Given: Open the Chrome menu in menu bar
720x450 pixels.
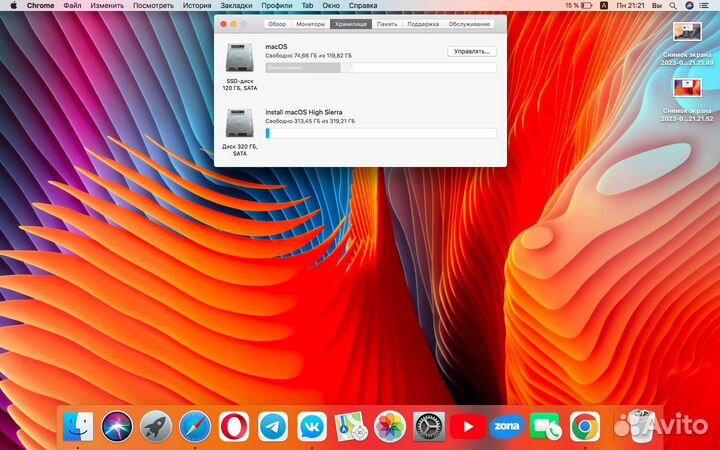Looking at the screenshot, I should pyautogui.click(x=40, y=6).
